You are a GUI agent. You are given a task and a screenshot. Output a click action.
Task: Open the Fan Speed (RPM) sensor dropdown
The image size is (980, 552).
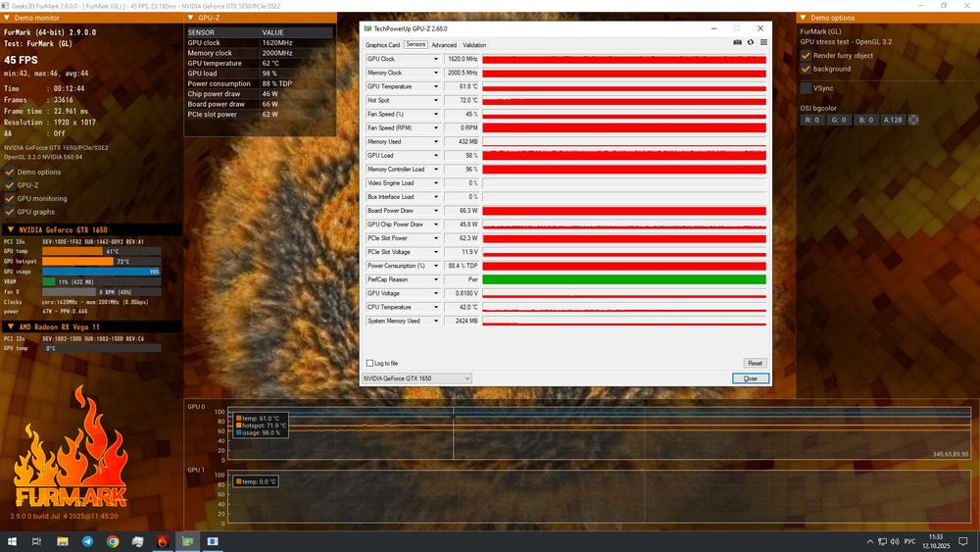coord(436,127)
